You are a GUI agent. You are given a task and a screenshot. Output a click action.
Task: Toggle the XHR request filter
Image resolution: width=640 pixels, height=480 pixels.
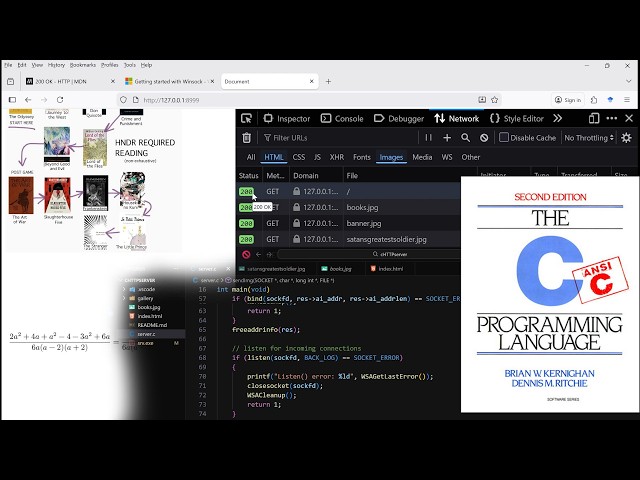(x=337, y=157)
